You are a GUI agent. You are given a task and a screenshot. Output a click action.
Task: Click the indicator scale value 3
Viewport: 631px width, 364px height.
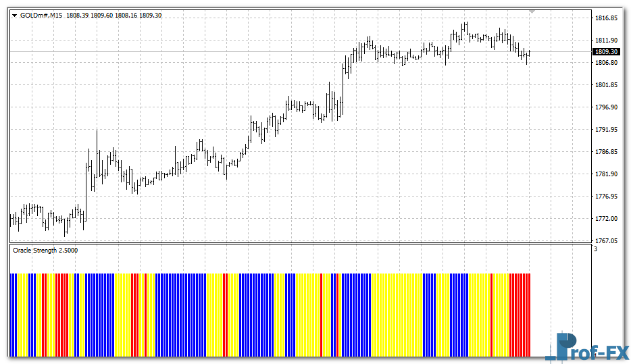click(595, 249)
